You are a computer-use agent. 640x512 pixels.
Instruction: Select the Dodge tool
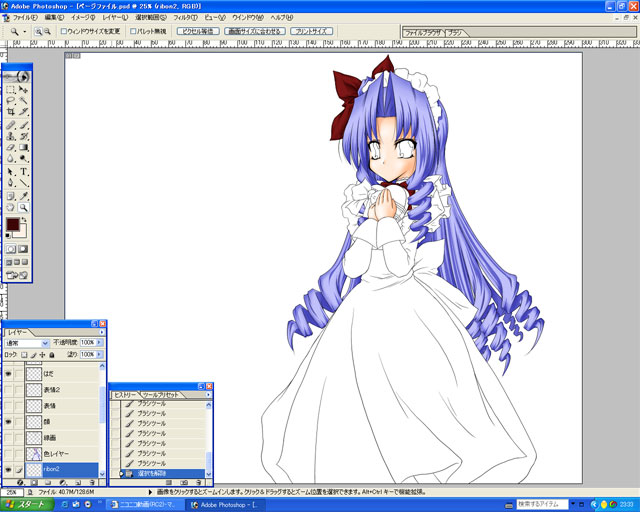[x=24, y=158]
